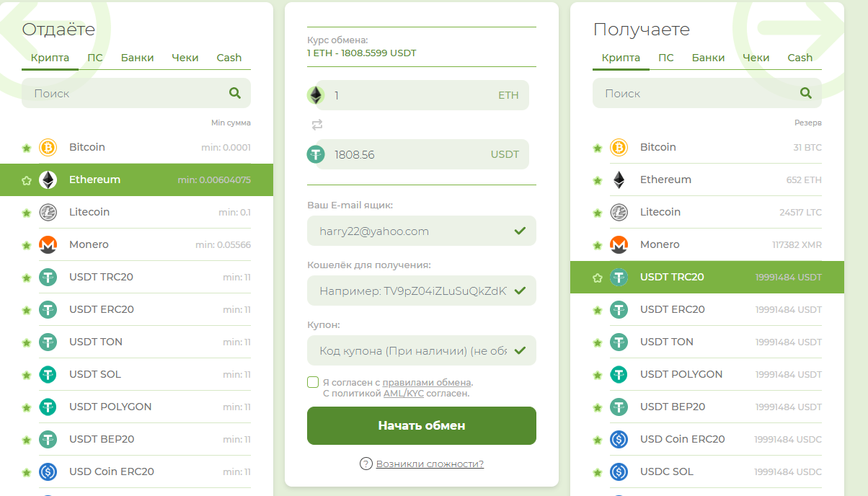Click the Litecoin icon in the right panel
Screen dimensions: 868x496
[619, 212]
